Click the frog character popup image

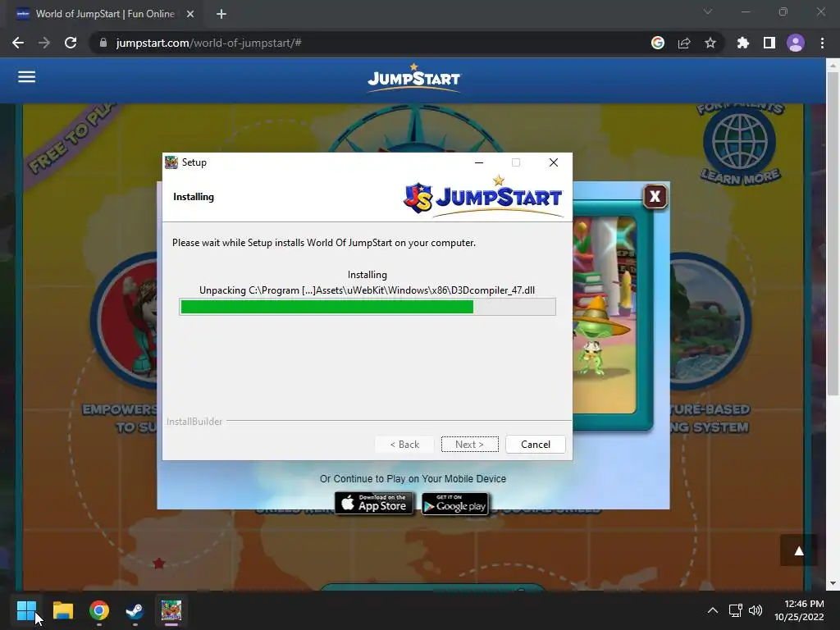pos(605,315)
